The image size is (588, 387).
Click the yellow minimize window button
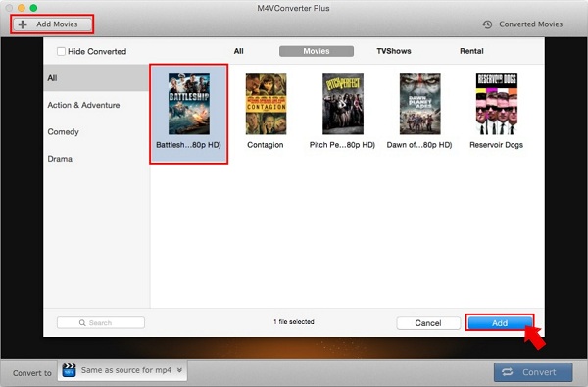point(22,8)
